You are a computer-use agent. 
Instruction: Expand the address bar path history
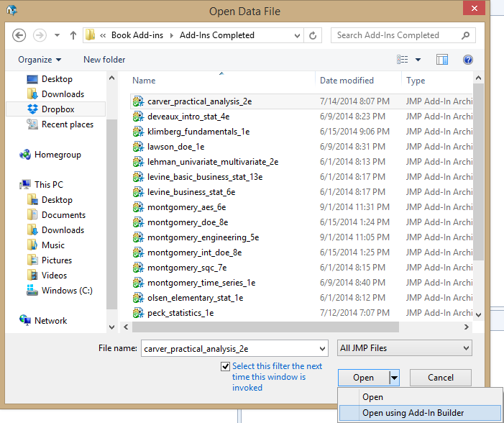pyautogui.click(x=297, y=35)
